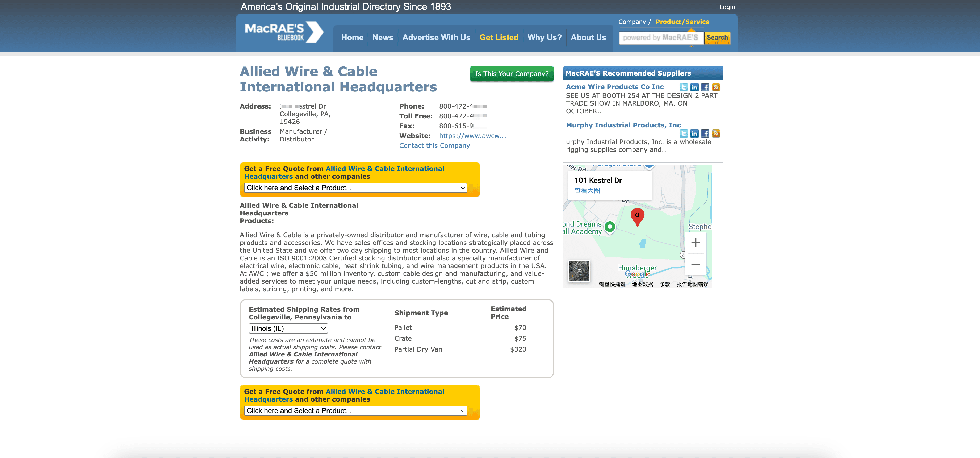Image resolution: width=980 pixels, height=458 pixels.
Task: Open the top product quote dropdown
Action: point(355,188)
